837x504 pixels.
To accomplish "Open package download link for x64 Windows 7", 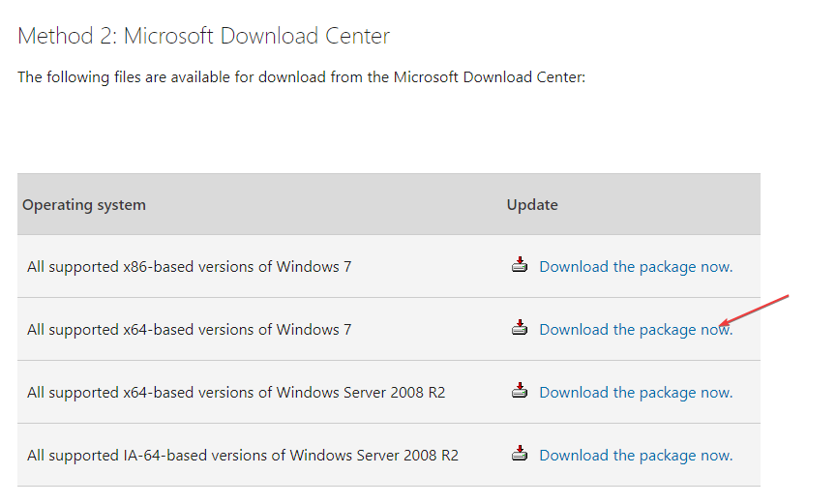I will point(636,330).
